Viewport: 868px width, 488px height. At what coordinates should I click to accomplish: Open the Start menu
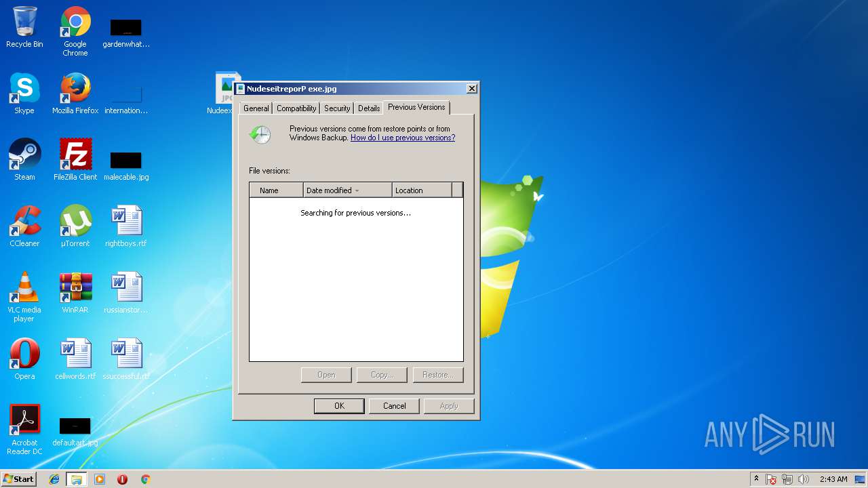19,479
